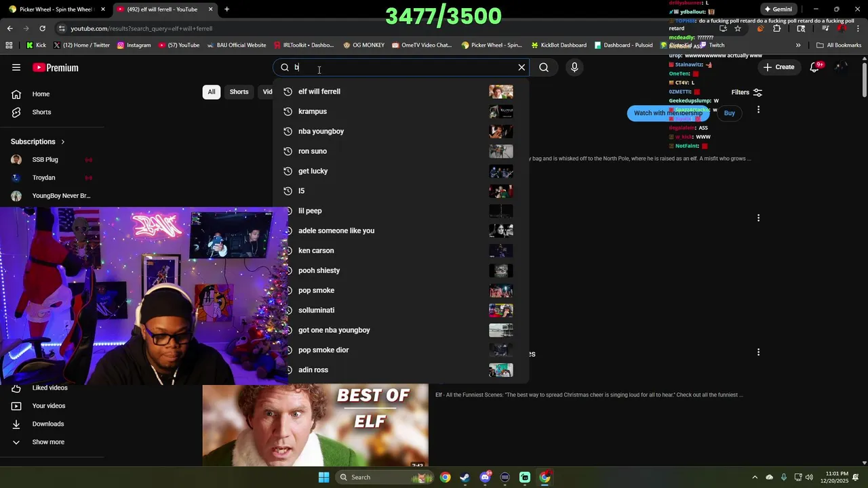Open the Create menu

pyautogui.click(x=778, y=67)
